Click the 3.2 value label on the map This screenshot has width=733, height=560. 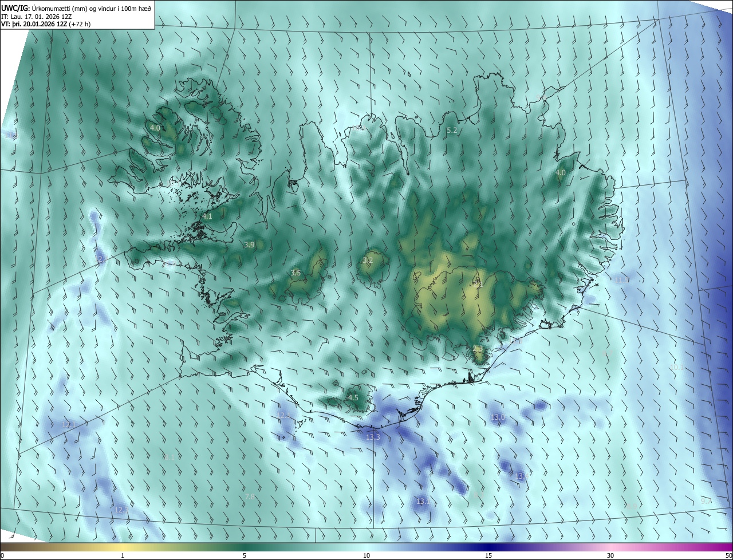pos(368,261)
